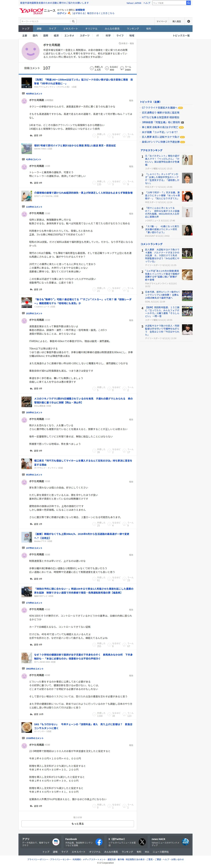Click なるほど icon with count 38
The image size is (211, 868).
point(110,714)
